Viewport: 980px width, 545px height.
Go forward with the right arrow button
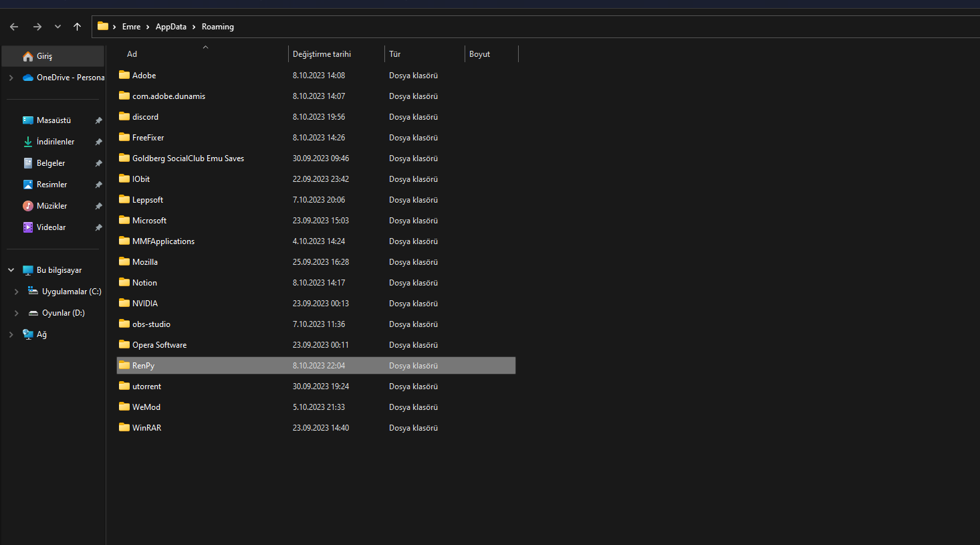tap(37, 27)
